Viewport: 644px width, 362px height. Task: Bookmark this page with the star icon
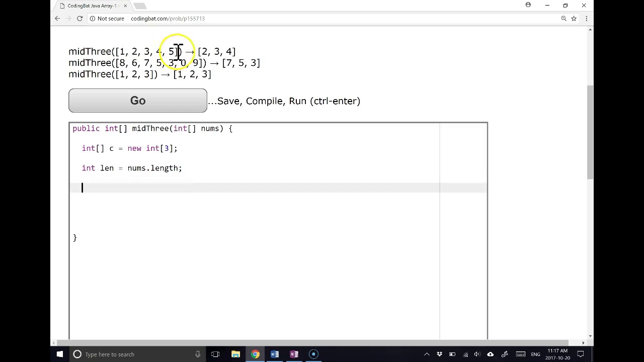coord(574,19)
